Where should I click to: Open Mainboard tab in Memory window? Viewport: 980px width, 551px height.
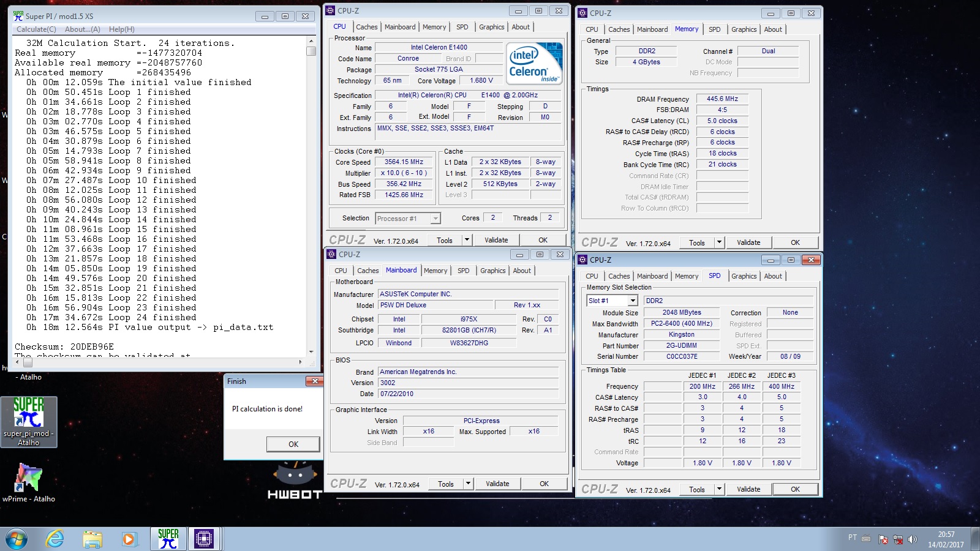point(652,29)
